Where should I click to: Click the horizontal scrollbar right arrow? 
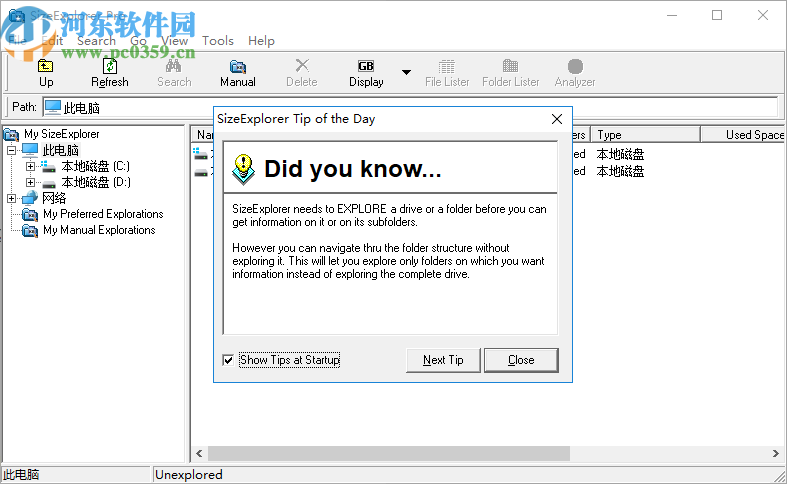pyautogui.click(x=775, y=453)
